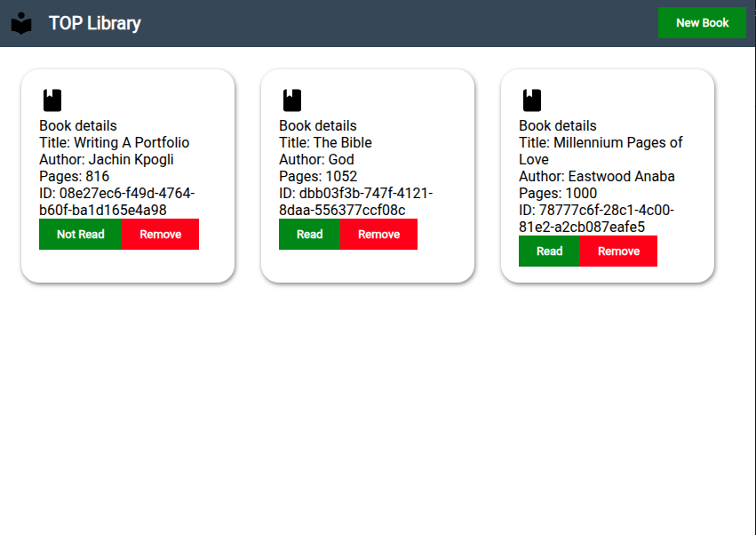Click the ID starting with 08e27ec6
756x535 pixels.
[116, 202]
